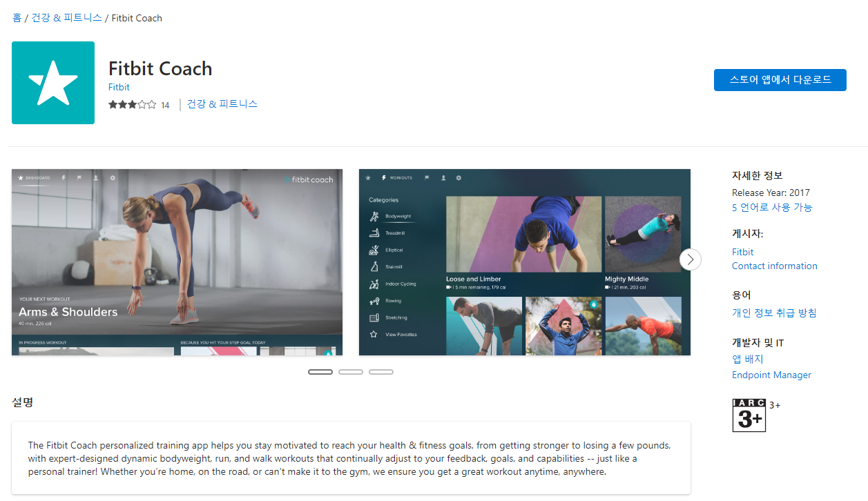Select the second carousel indicator dot

(351, 371)
